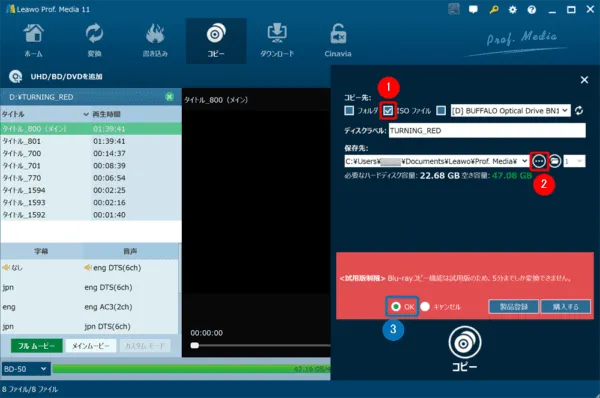Open the help question mark icon
Screen dimensions: 600x398
pyautogui.click(x=532, y=10)
